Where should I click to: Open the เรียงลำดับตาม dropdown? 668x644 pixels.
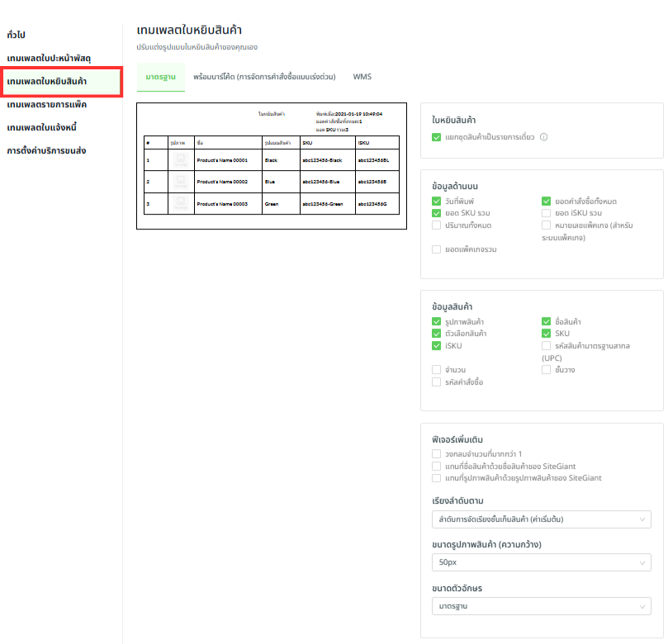pyautogui.click(x=541, y=519)
